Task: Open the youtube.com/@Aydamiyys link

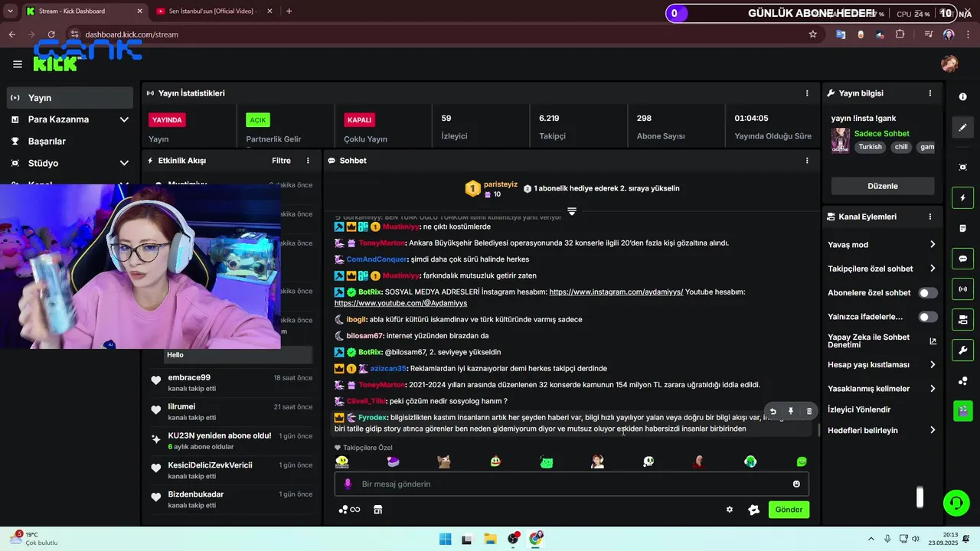Action: (x=400, y=303)
